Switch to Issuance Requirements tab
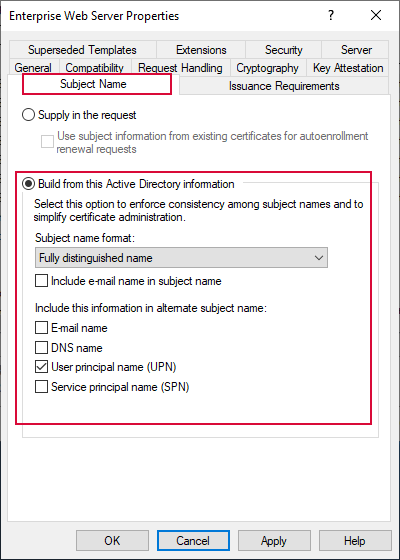Screen dimensions: 400x560 pos(284,86)
